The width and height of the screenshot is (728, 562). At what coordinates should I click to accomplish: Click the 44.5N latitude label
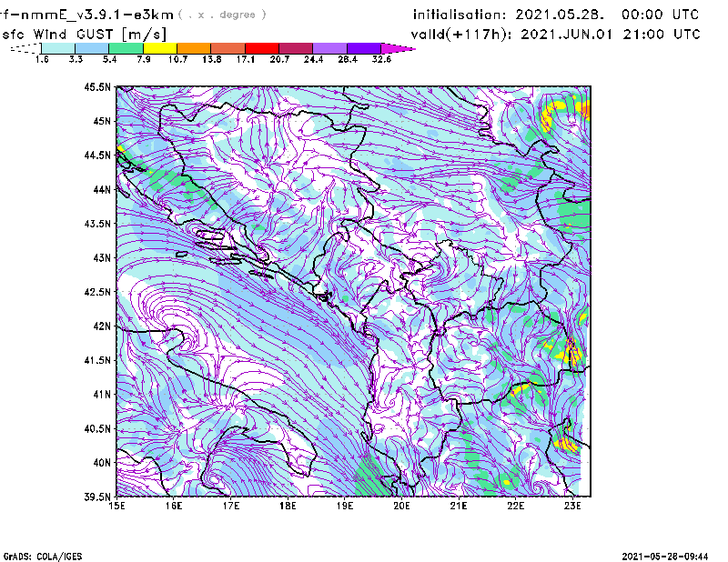click(x=98, y=156)
